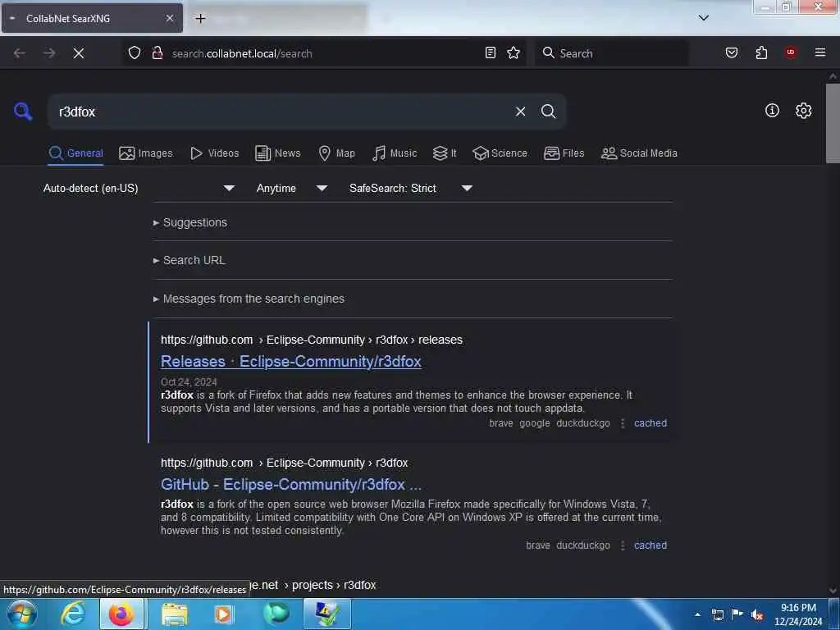This screenshot has width=840, height=630.
Task: Stop loading the page
Action: pos(79,53)
